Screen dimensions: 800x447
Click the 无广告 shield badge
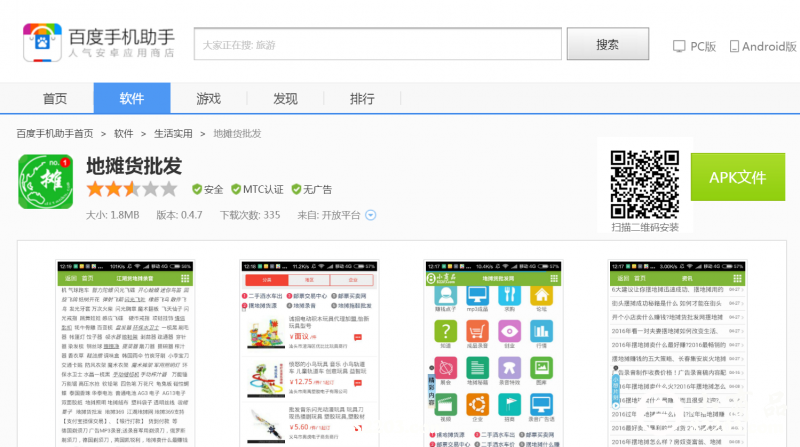(296, 189)
